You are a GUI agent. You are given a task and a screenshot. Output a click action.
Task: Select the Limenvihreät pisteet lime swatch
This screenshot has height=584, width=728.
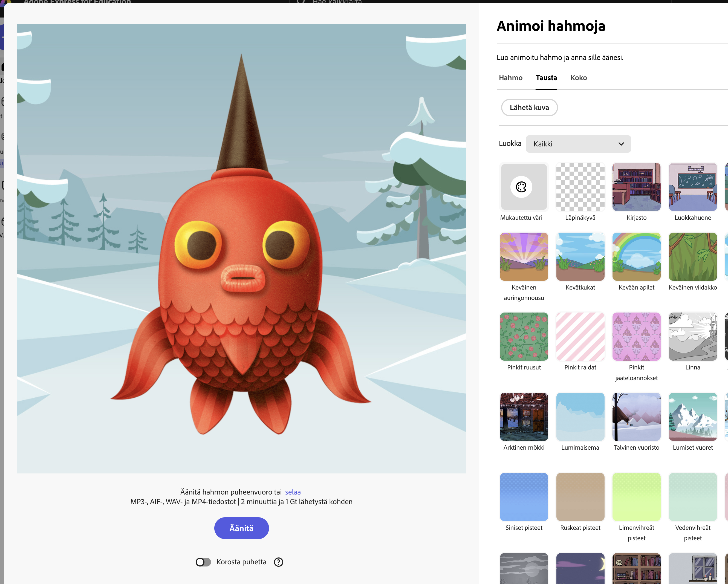(x=636, y=497)
